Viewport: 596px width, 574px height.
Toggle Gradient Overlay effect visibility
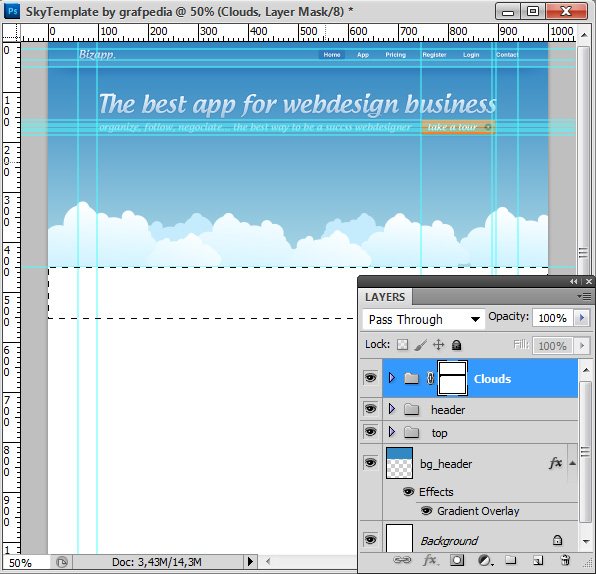point(426,511)
